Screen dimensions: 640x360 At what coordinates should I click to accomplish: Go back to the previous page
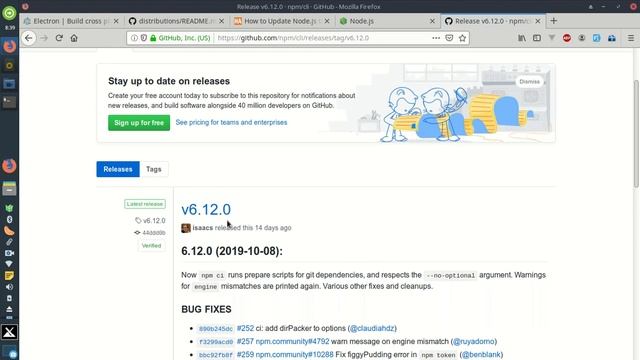pyautogui.click(x=28, y=38)
